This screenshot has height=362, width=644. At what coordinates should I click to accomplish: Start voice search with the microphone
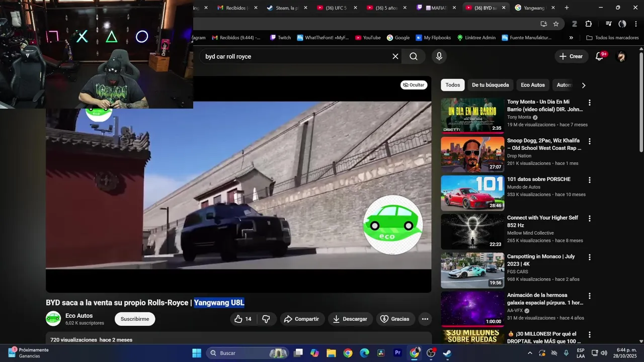point(439,56)
